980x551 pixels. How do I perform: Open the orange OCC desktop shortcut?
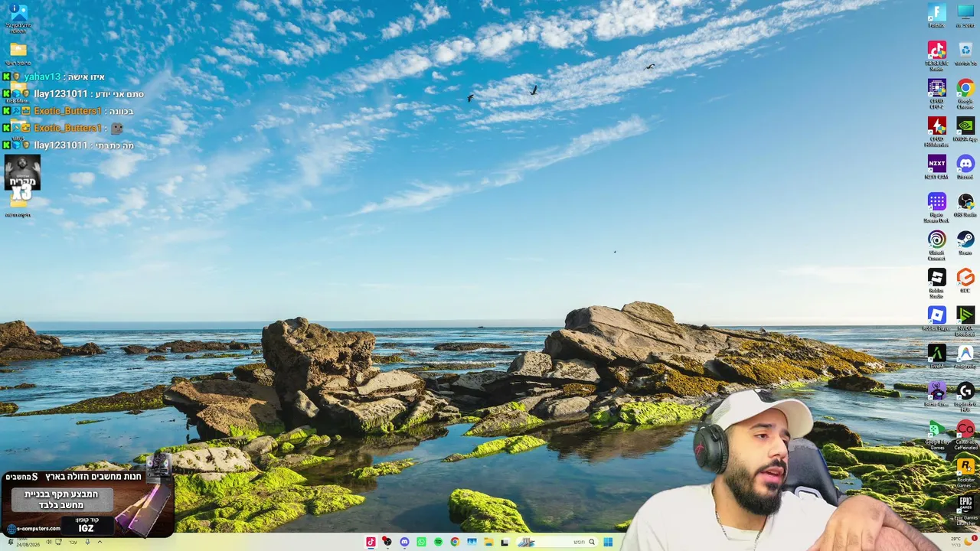click(x=965, y=280)
